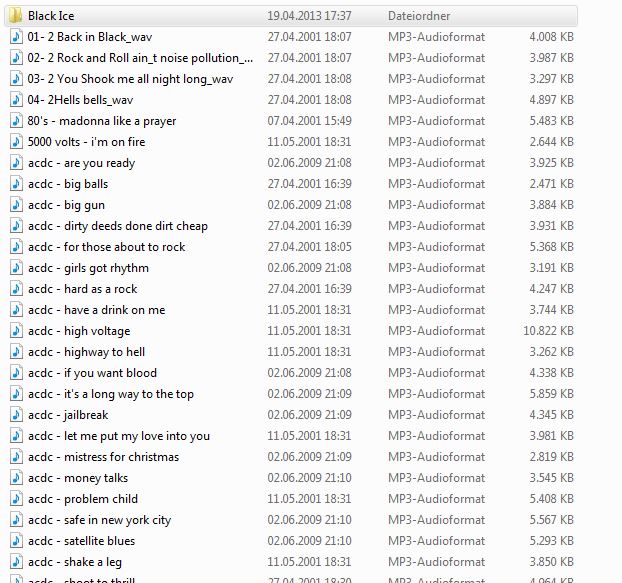622x583 pixels.
Task: Select file name acdc - money talks
Action: coord(78,478)
